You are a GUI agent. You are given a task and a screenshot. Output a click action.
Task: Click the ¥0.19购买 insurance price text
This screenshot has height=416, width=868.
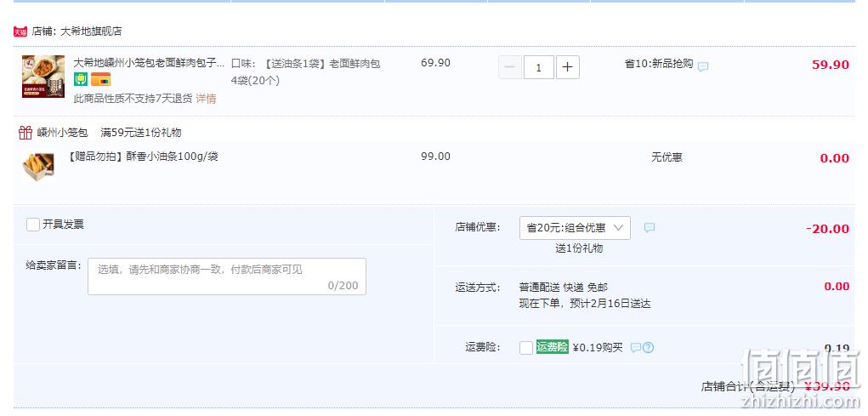click(598, 348)
